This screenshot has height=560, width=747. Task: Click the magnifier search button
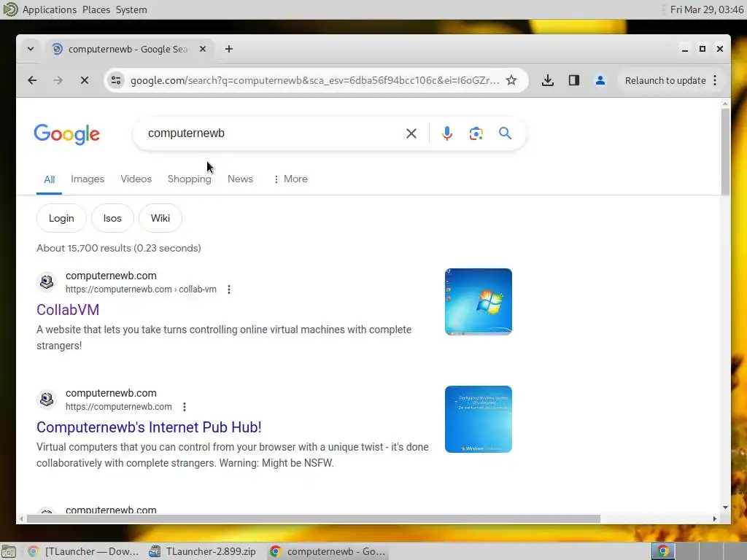506,133
